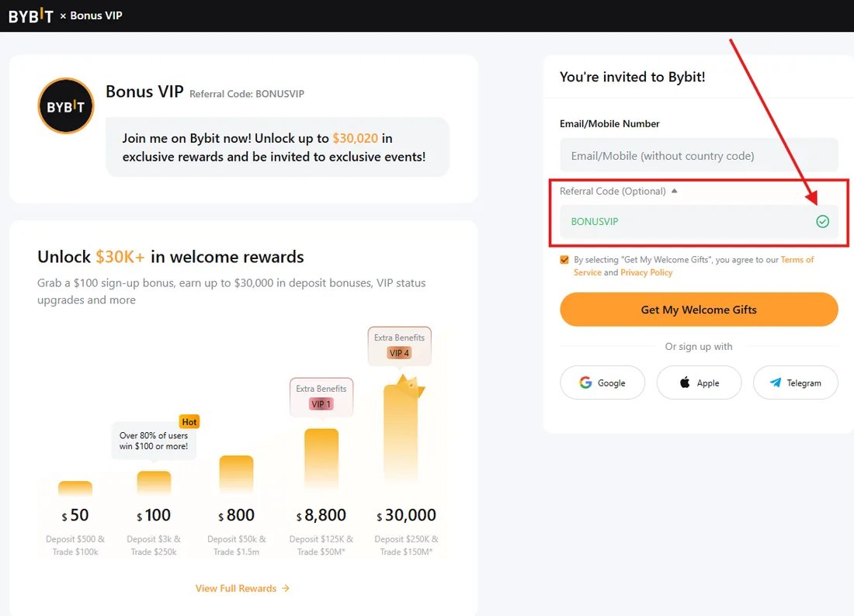Click the Bybit logo in the header
854x616 pixels.
tap(30, 16)
